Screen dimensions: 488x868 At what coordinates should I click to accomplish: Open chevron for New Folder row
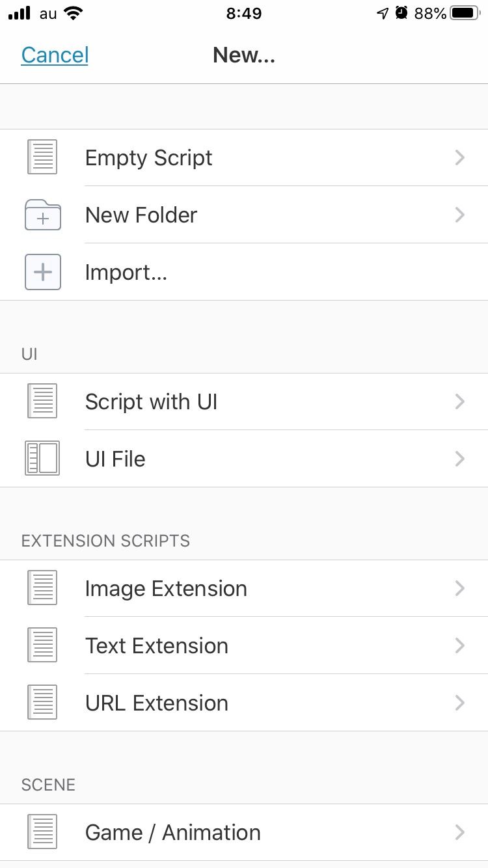(460, 215)
